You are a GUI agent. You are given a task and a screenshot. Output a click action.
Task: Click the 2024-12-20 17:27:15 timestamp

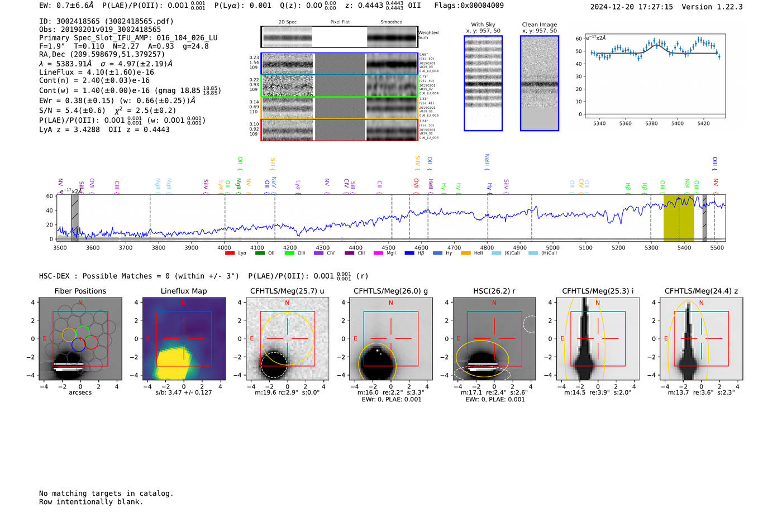(x=631, y=7)
